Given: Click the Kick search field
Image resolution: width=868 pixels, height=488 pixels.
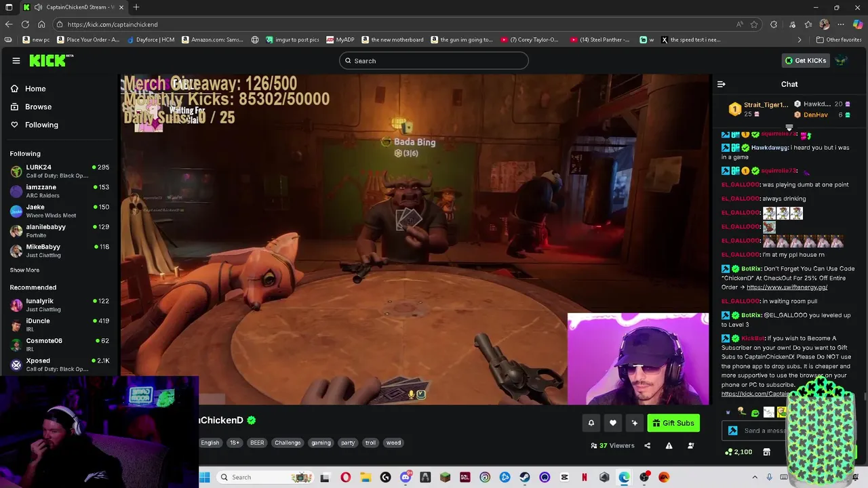Looking at the screenshot, I should 433,61.
